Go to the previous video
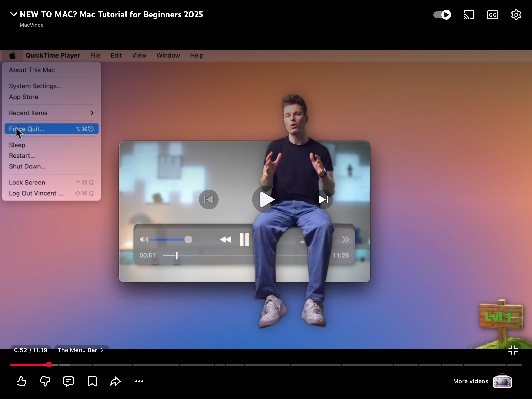532x399 pixels. click(209, 199)
